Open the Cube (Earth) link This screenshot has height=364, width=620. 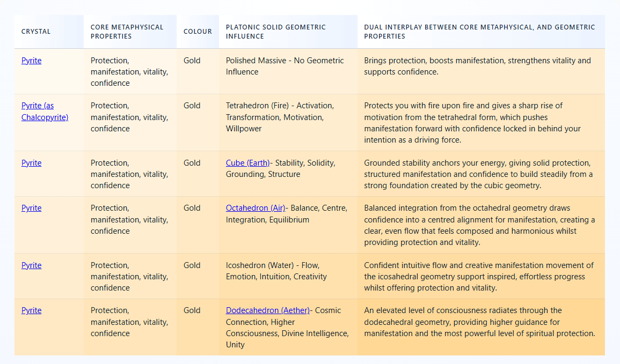(247, 163)
